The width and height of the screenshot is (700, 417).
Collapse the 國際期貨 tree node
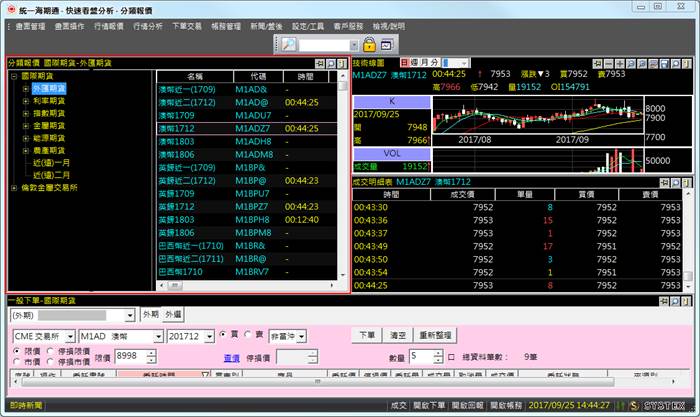coord(14,76)
